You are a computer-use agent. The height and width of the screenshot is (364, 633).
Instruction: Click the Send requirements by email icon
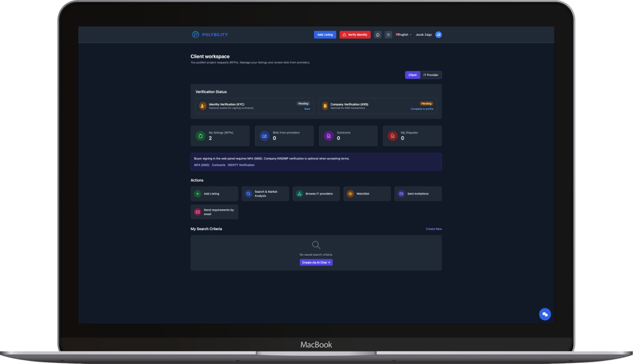pyautogui.click(x=198, y=212)
